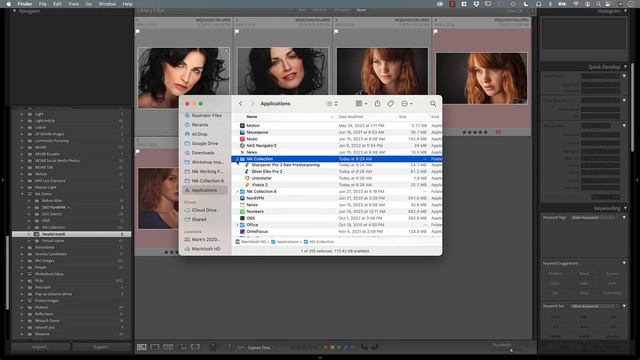Expand the Office folder row
The height and width of the screenshot is (360, 640).
[x=237, y=225]
